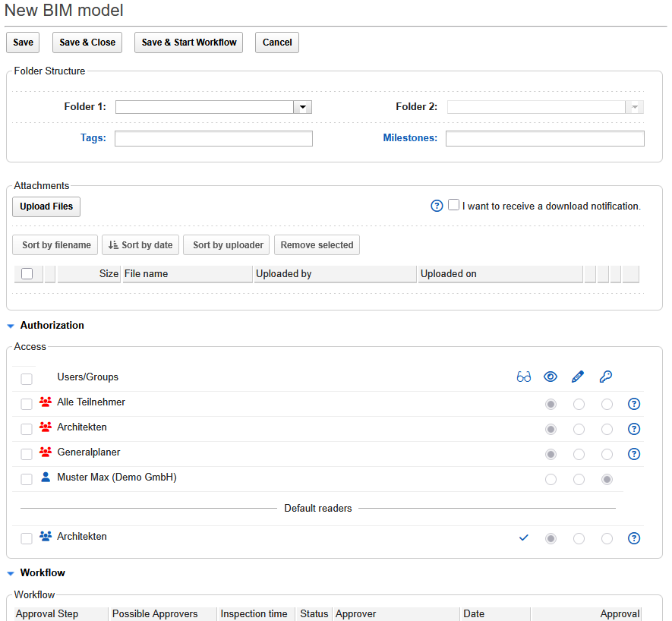This screenshot has width=672, height=621.
Task: Click the Tags label link
Action: pyautogui.click(x=93, y=138)
